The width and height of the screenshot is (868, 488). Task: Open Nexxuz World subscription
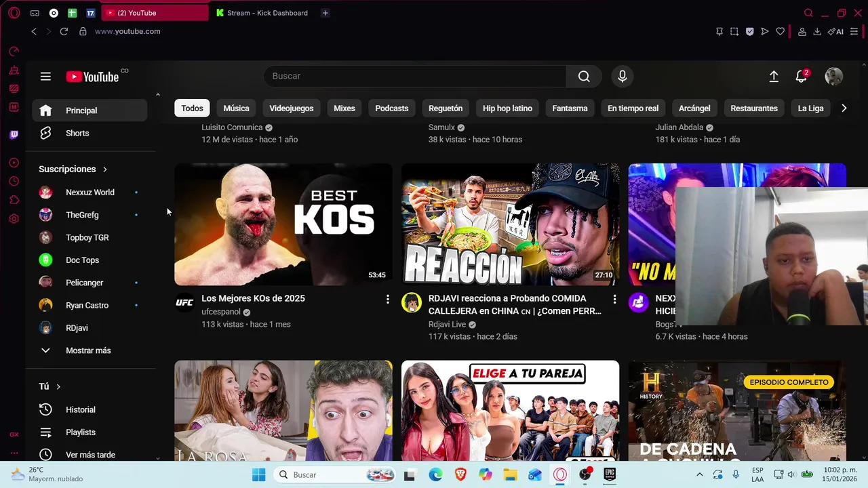90,192
